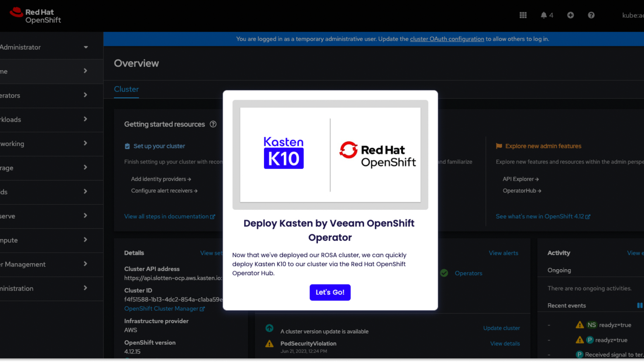Click the Kasten K10 logo in dialog
Screen dimensions: 644x362
pos(283,153)
